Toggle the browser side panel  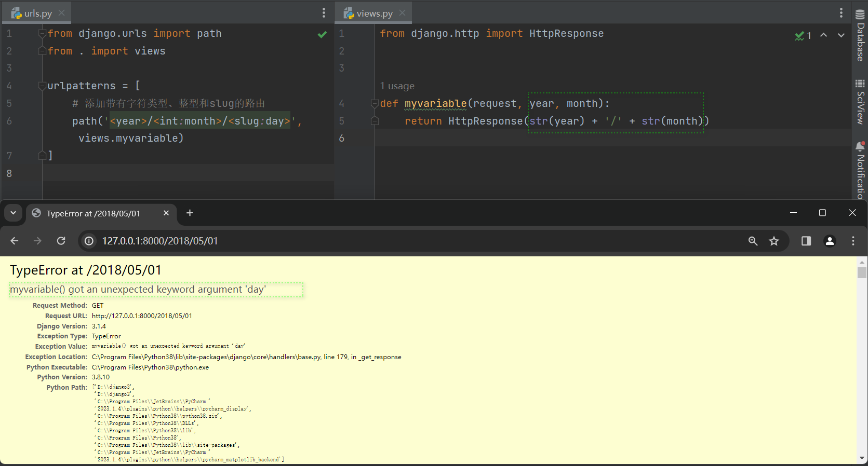click(x=806, y=241)
